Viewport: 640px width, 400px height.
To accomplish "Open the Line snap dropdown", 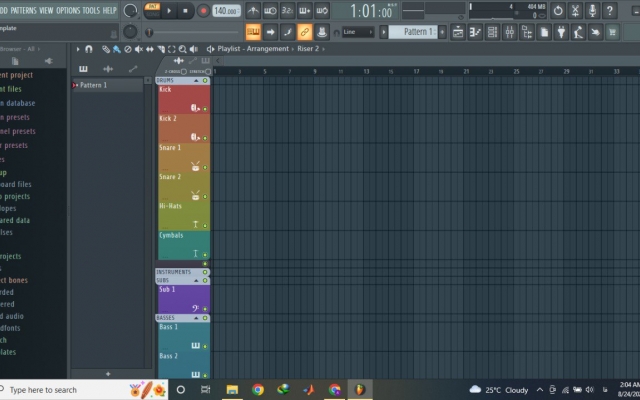I will [x=358, y=32].
